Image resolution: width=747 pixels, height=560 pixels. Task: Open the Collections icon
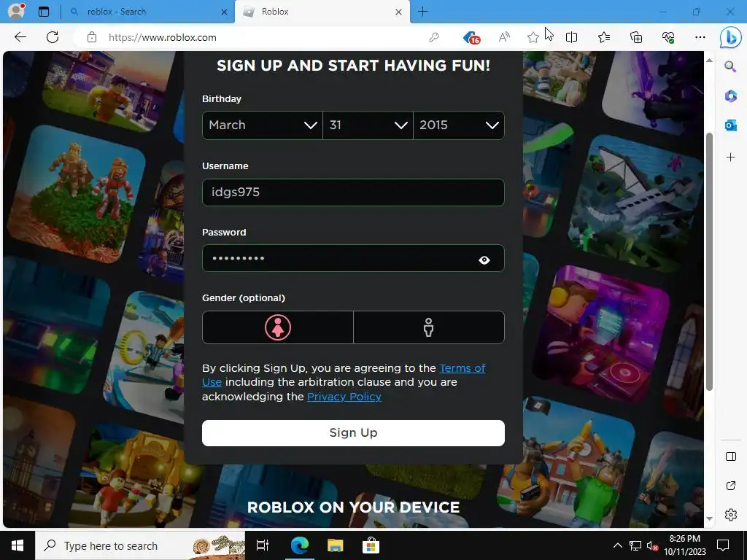[x=636, y=37]
